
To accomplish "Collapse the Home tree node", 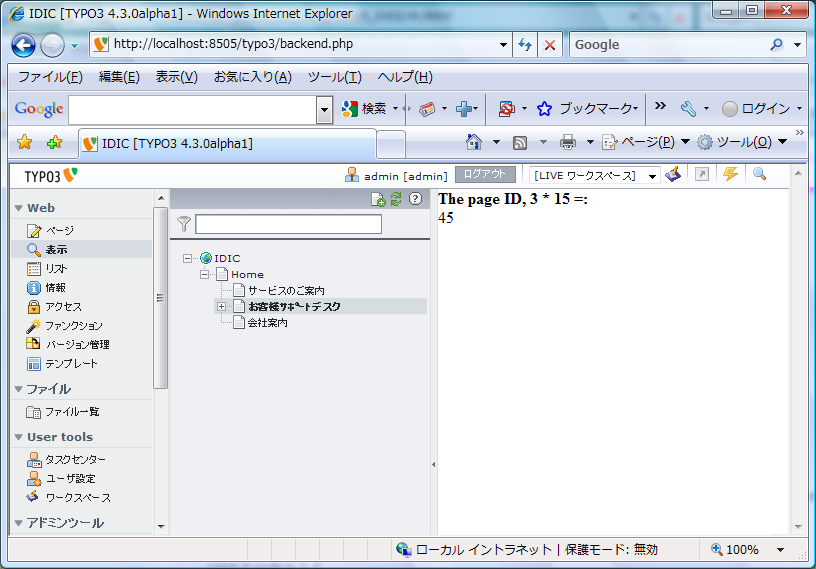I will (205, 274).
